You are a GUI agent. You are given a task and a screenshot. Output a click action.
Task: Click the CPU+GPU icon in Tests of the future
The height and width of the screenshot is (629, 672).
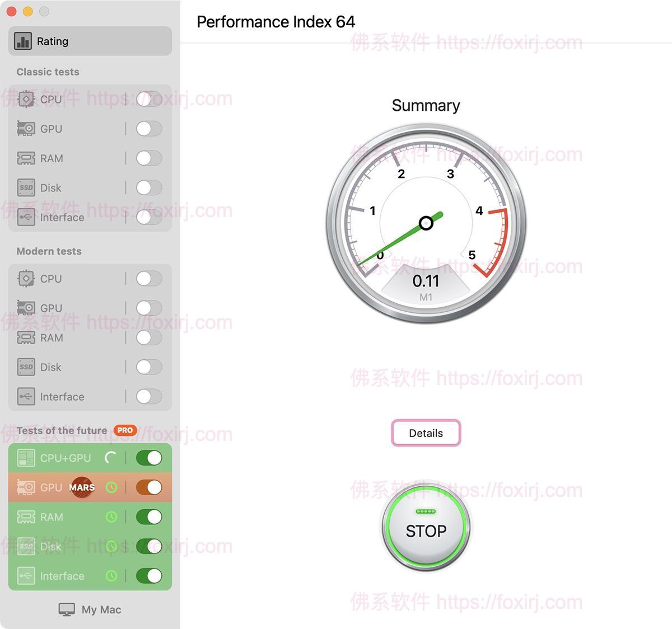pos(26,458)
